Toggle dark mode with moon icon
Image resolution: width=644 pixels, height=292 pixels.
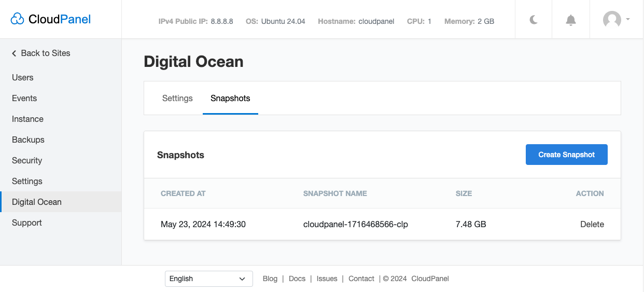pyautogui.click(x=534, y=20)
